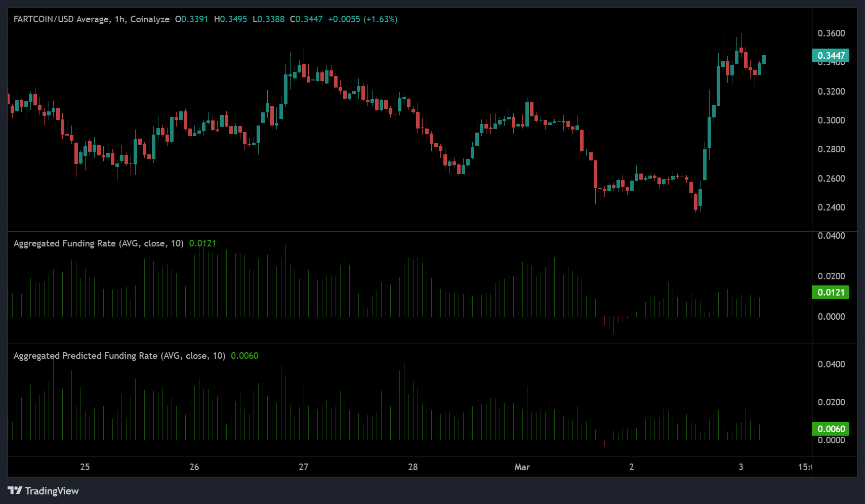The image size is (865, 504).
Task: Select date 25 on the time axis
Action: [85, 467]
